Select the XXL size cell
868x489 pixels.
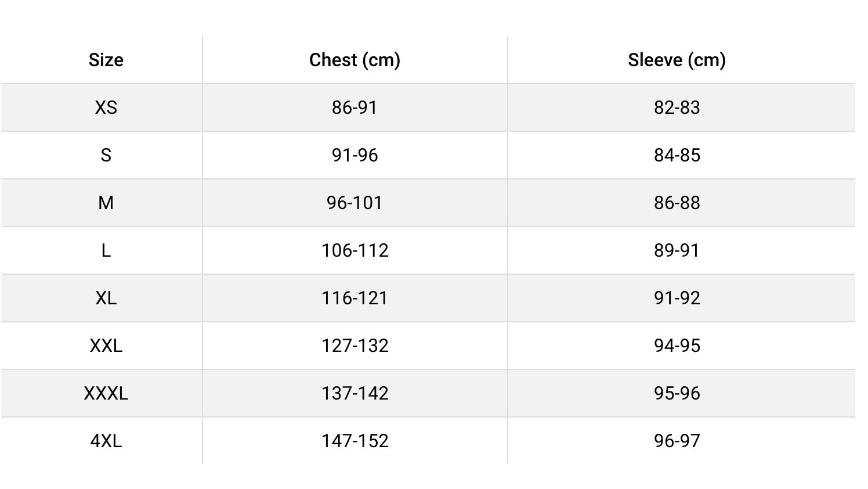click(106, 346)
